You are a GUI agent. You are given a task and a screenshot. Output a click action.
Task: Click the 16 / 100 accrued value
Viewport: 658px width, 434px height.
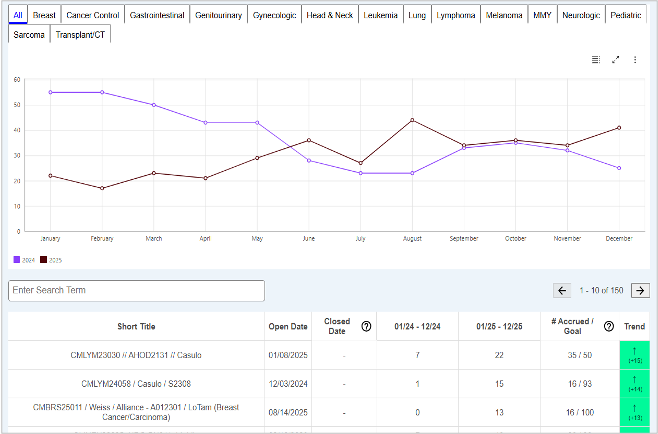[580, 412]
